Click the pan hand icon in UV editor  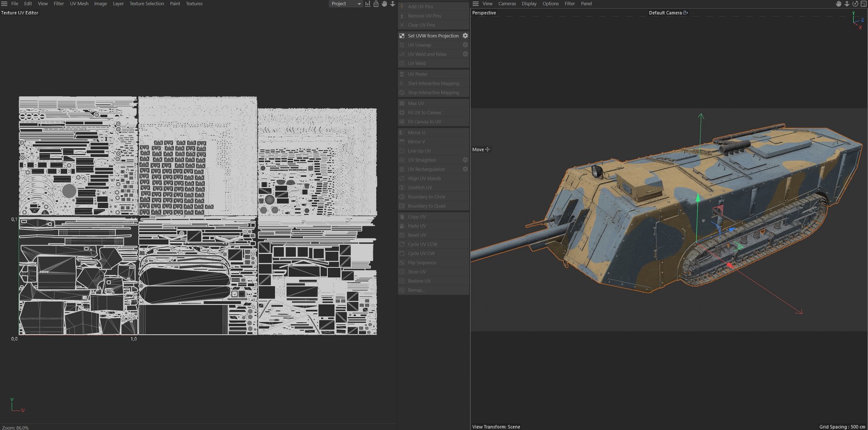(x=384, y=4)
